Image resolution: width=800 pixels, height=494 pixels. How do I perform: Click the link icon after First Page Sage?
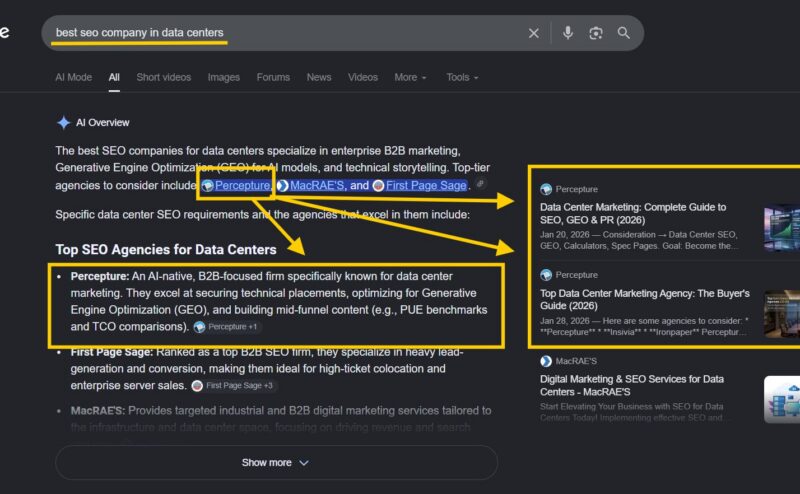coord(480,184)
